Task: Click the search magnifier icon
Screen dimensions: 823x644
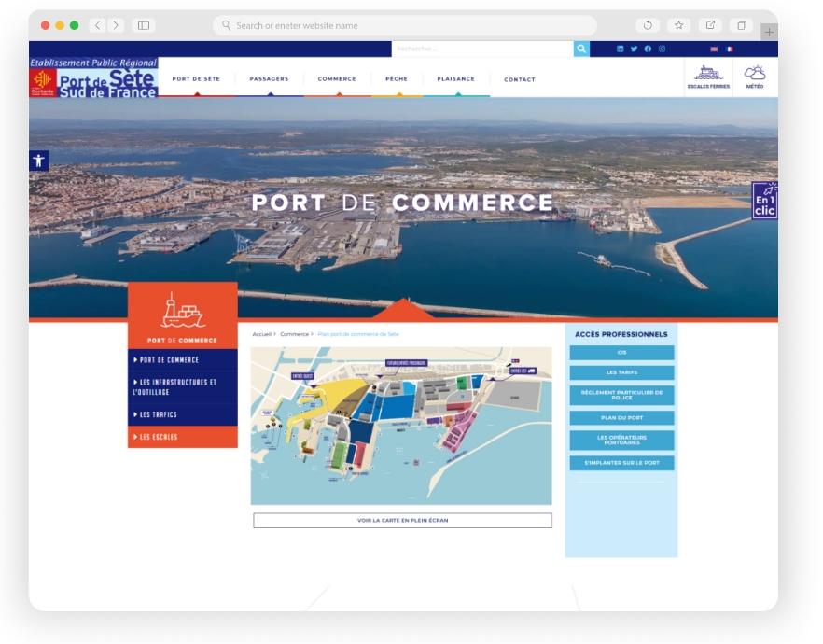Action: 581,49
